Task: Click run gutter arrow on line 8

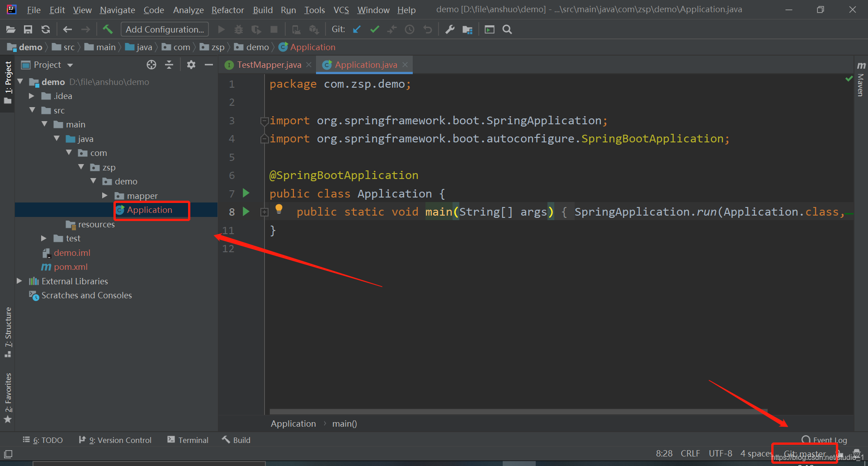Action: pos(246,211)
